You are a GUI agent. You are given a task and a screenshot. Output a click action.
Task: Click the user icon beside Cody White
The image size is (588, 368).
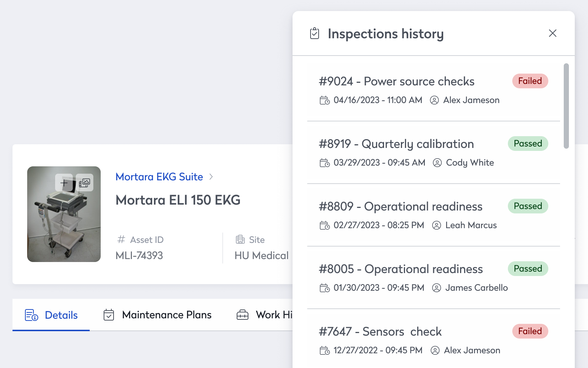(x=437, y=163)
